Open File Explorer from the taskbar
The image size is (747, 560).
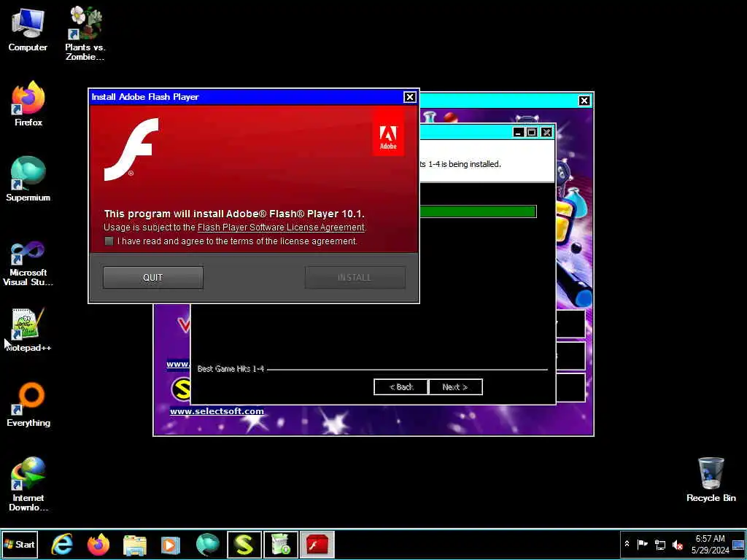[135, 545]
